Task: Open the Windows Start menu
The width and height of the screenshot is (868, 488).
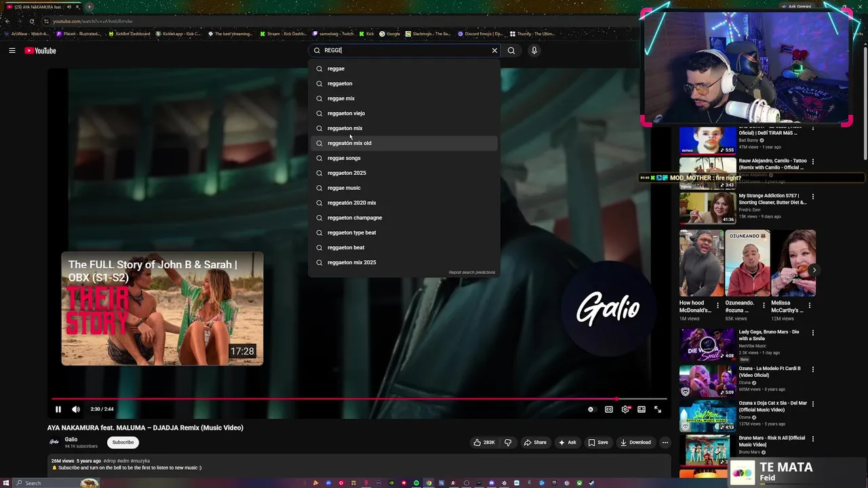Action: tap(7, 483)
